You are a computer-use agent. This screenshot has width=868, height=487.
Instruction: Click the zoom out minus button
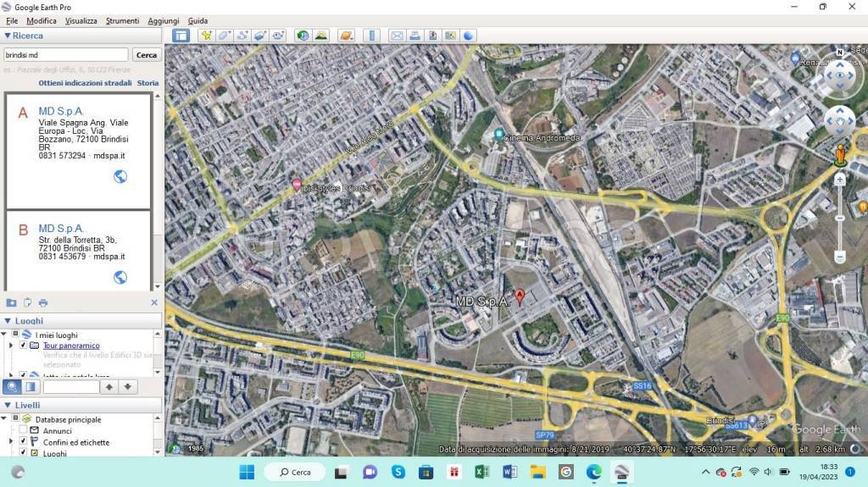(x=840, y=257)
